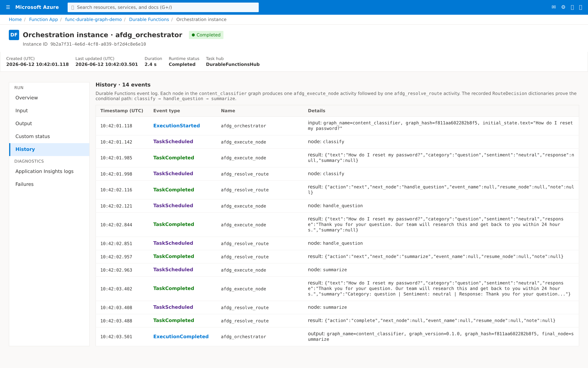Open the func-durable-graph-demo breadcrumb
This screenshot has height=368, width=588.
tap(93, 20)
